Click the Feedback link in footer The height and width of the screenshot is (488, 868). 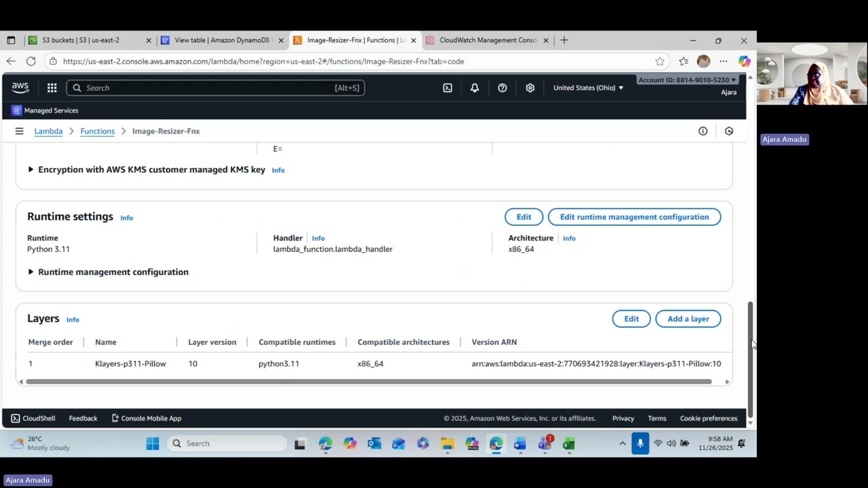tap(83, 418)
